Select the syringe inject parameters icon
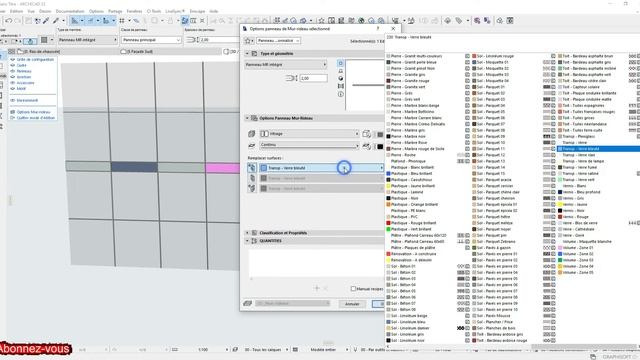Screen dimensions: 640x360 [x=56, y=20]
